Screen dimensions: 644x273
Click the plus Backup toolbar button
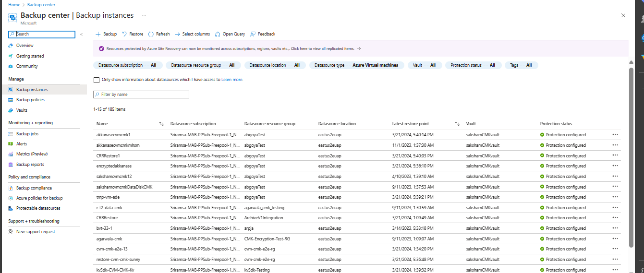click(106, 34)
